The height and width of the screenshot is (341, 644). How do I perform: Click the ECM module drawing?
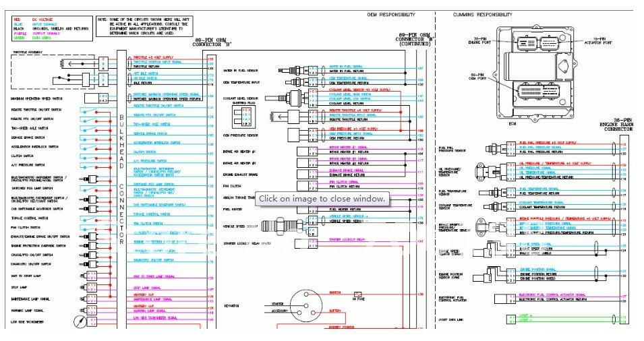[535, 72]
